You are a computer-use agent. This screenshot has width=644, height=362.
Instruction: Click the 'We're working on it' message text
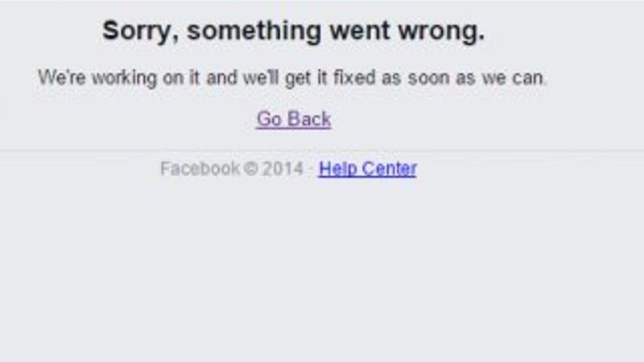(x=292, y=77)
